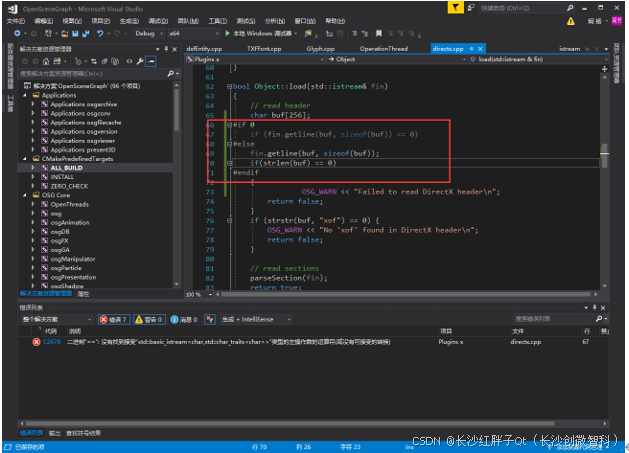The width and height of the screenshot is (629, 453).
Task: Open the Debug configuration dropdown
Action: click(x=146, y=33)
